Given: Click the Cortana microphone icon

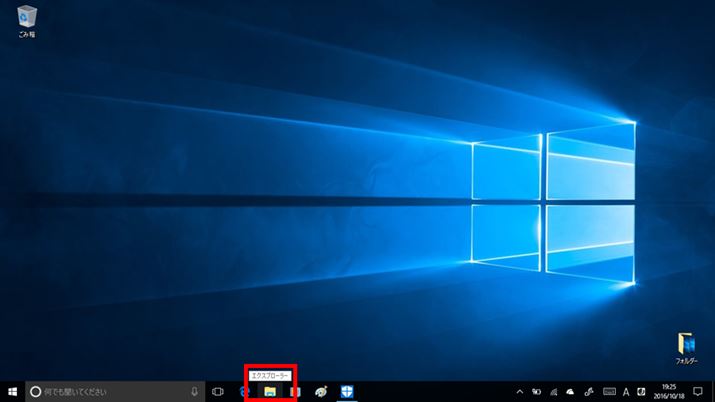Looking at the screenshot, I should 193,391.
